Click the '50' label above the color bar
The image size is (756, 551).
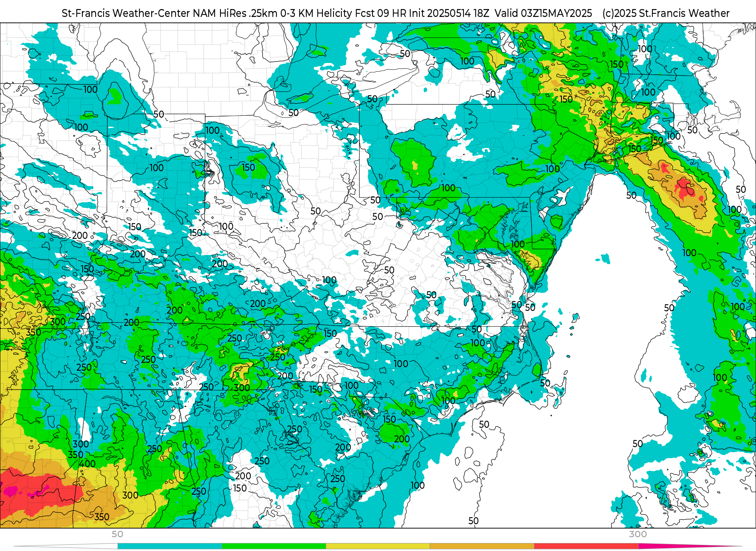click(117, 534)
